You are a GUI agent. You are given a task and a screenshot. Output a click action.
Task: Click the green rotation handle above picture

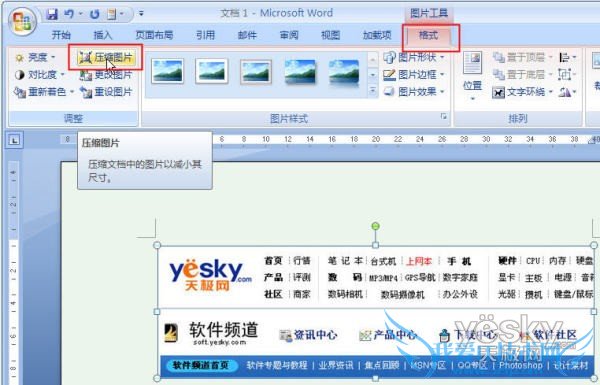tap(375, 226)
